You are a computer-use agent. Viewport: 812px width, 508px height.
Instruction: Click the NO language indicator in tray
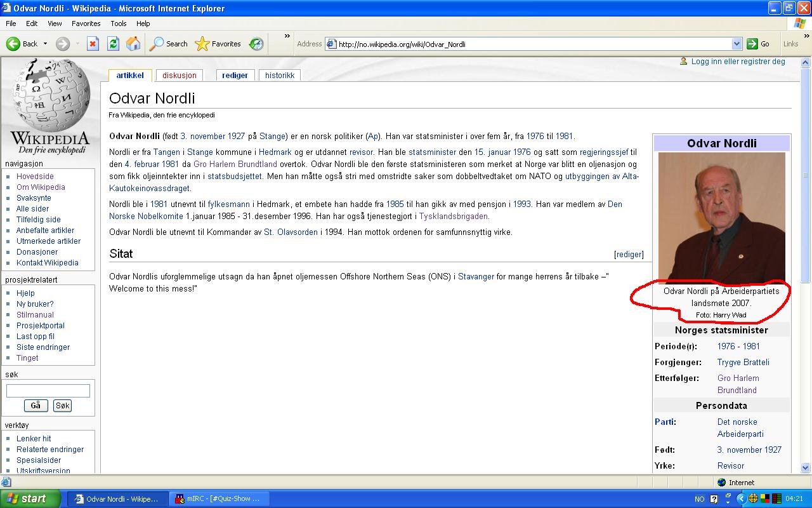700,499
